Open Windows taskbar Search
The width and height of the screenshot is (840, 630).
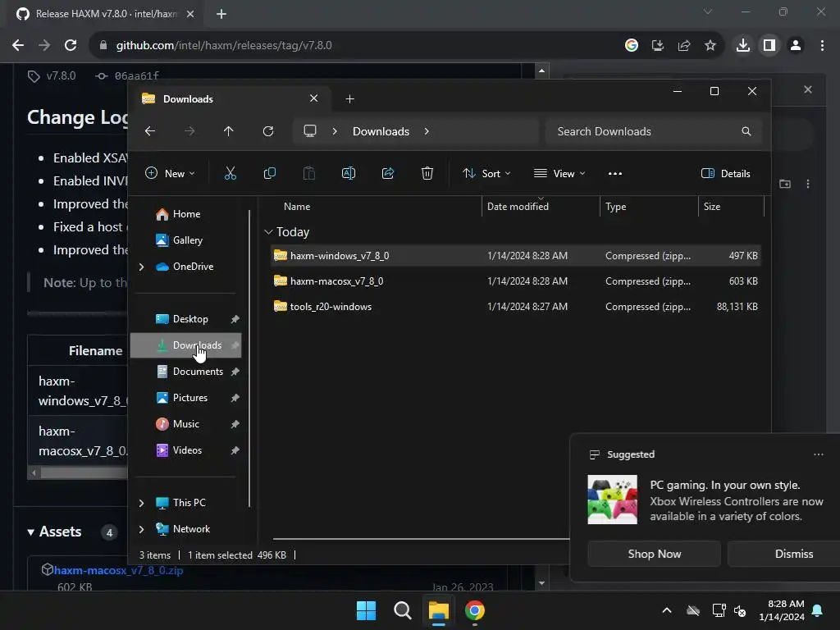coord(402,610)
